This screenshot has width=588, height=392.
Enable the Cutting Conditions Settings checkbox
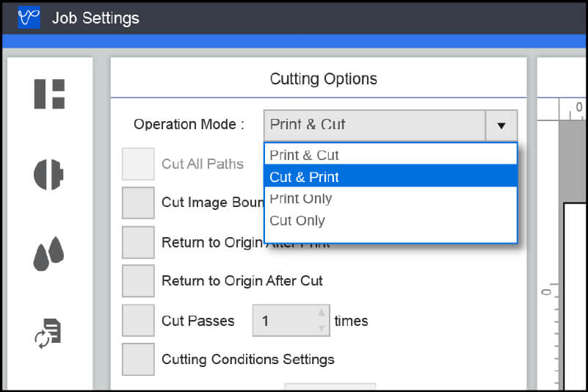(x=138, y=360)
